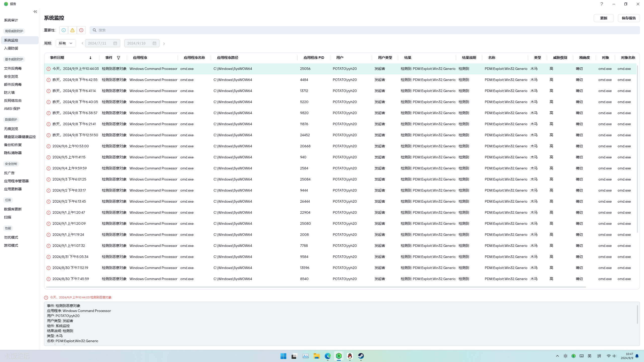Open Windows Start menu
Image resolution: width=644 pixels, height=362 pixels.
283,356
